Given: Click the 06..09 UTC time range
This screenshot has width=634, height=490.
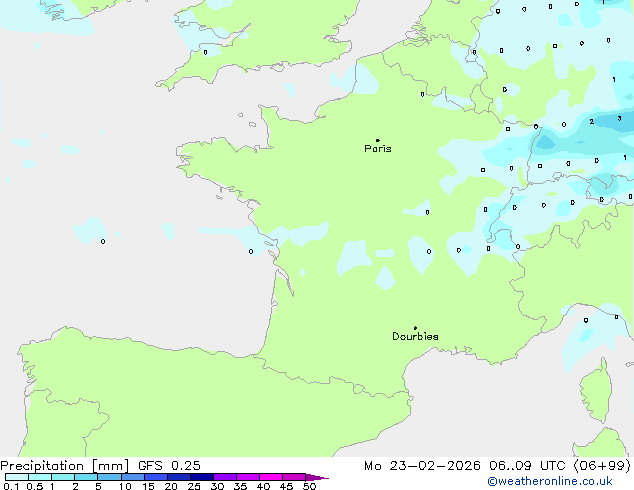Looking at the screenshot, I should (x=532, y=465).
